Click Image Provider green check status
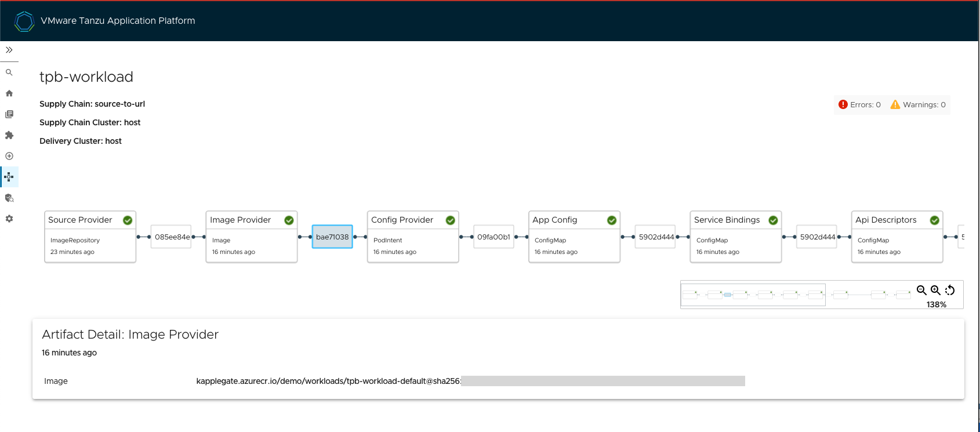The height and width of the screenshot is (432, 980). coord(289,220)
